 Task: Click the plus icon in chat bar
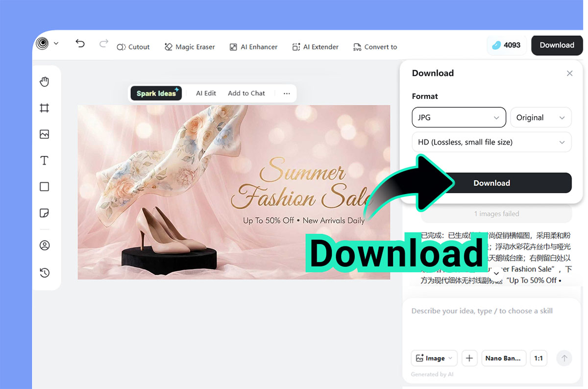tap(469, 358)
